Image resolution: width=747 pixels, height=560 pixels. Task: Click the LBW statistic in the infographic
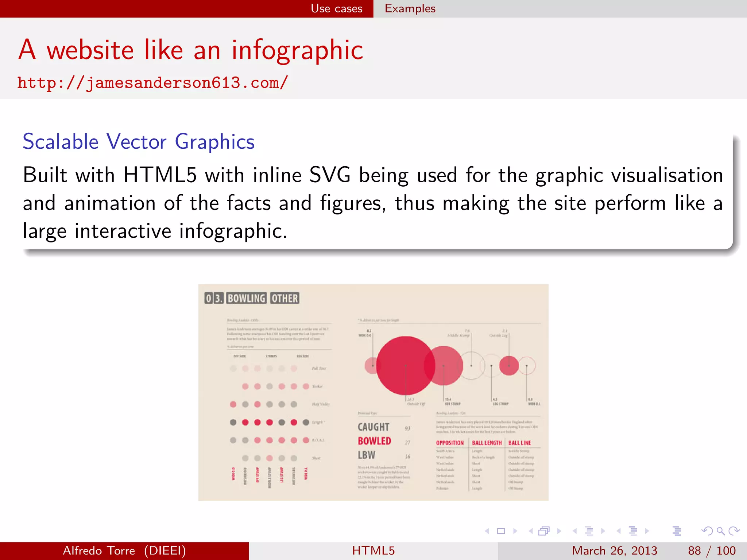coord(366,455)
